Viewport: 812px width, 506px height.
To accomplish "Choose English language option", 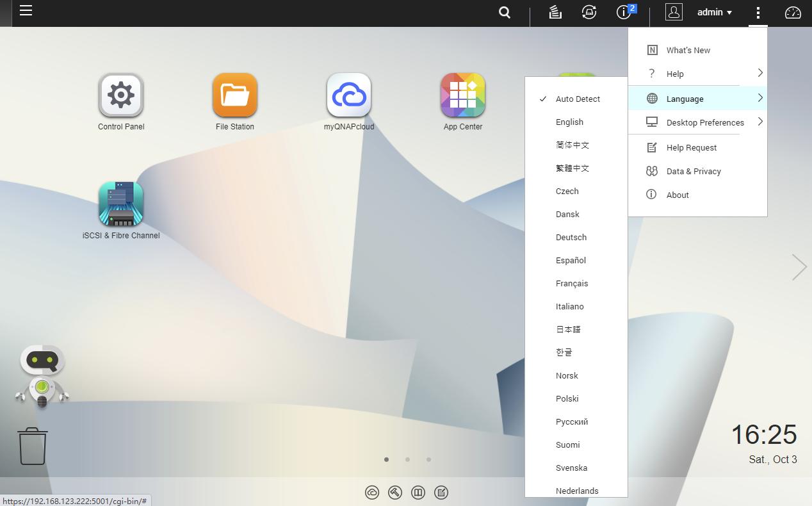I will (576, 122).
